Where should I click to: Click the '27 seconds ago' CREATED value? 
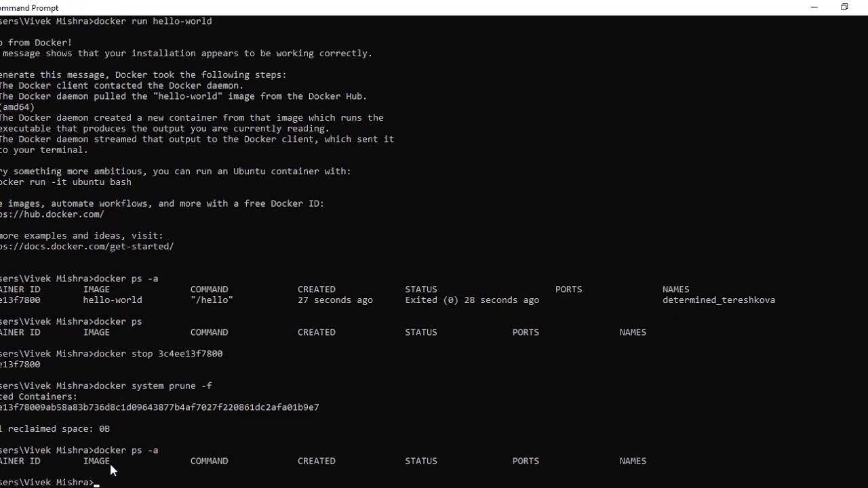coord(335,300)
